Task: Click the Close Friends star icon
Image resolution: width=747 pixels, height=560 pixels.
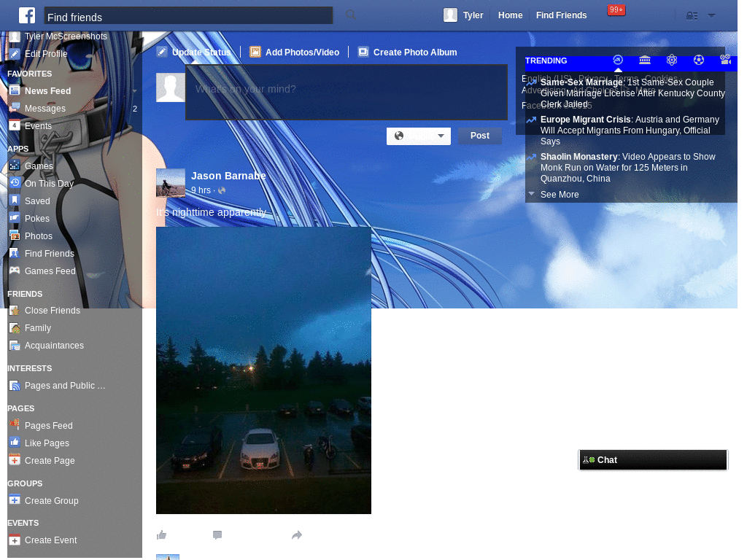Action: pos(15,311)
